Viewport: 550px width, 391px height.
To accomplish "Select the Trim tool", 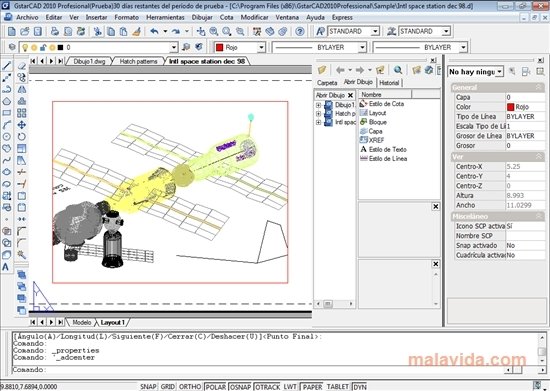I will [22, 172].
